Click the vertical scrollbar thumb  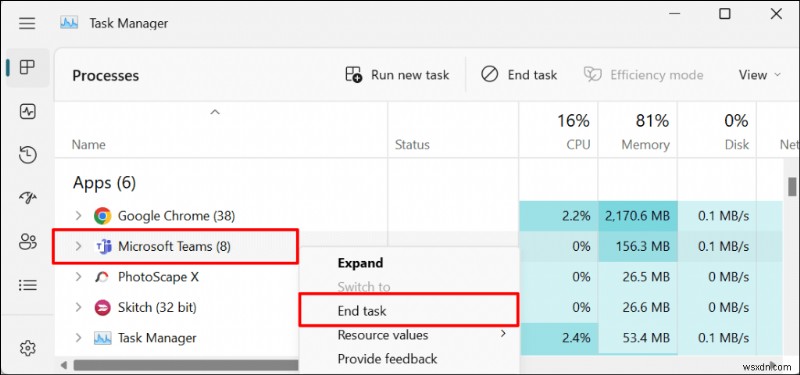[x=791, y=186]
